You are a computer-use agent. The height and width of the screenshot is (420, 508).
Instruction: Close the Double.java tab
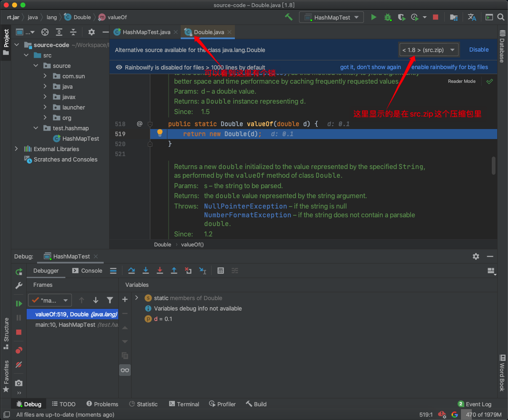tap(229, 32)
